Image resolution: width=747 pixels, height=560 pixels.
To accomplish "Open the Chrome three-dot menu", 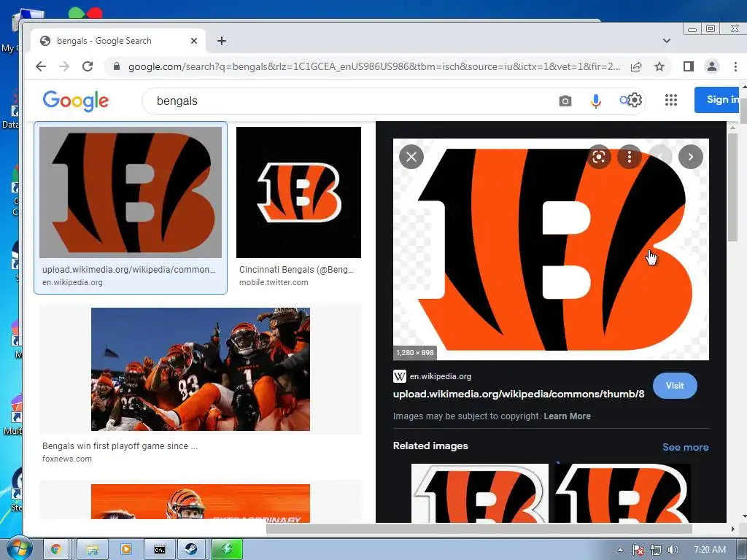I will pos(735,66).
